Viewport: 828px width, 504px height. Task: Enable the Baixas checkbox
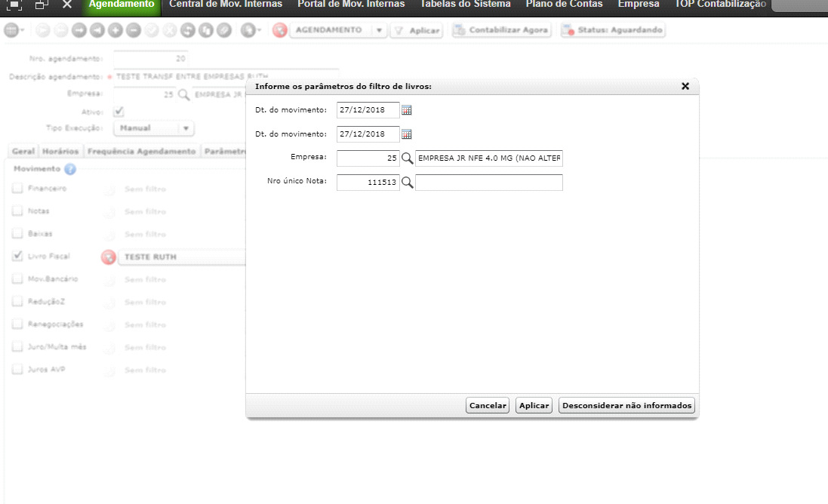pos(17,234)
